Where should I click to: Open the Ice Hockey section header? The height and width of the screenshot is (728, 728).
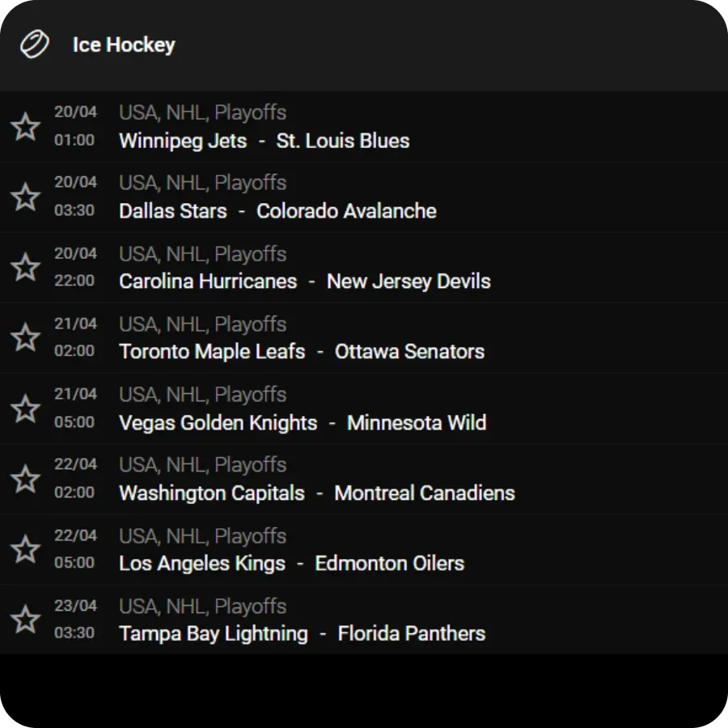point(364,45)
